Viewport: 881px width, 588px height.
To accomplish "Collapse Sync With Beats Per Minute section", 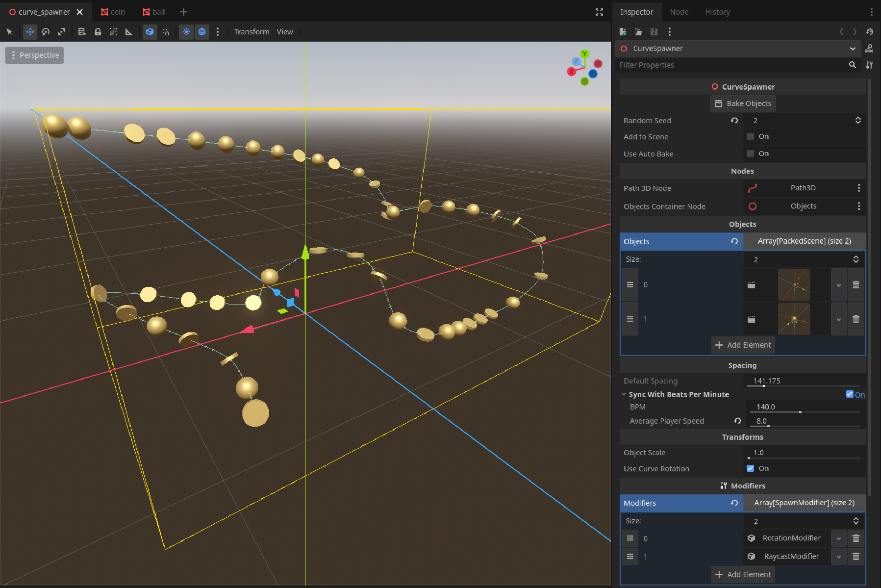I will [623, 394].
